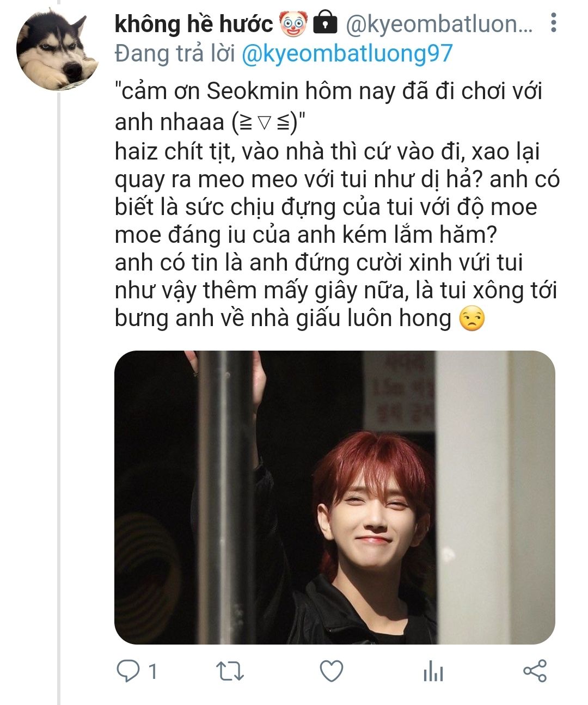Open the husky profile avatar

58,50
